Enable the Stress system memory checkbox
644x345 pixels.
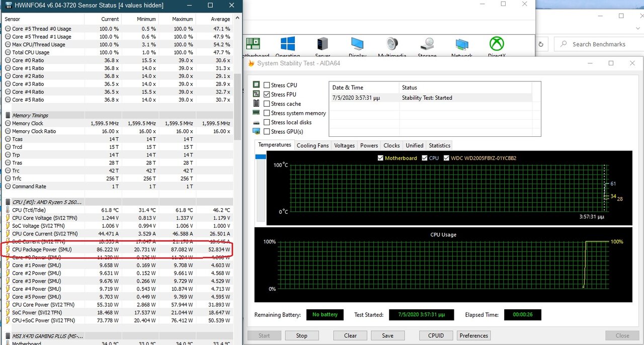tap(267, 113)
